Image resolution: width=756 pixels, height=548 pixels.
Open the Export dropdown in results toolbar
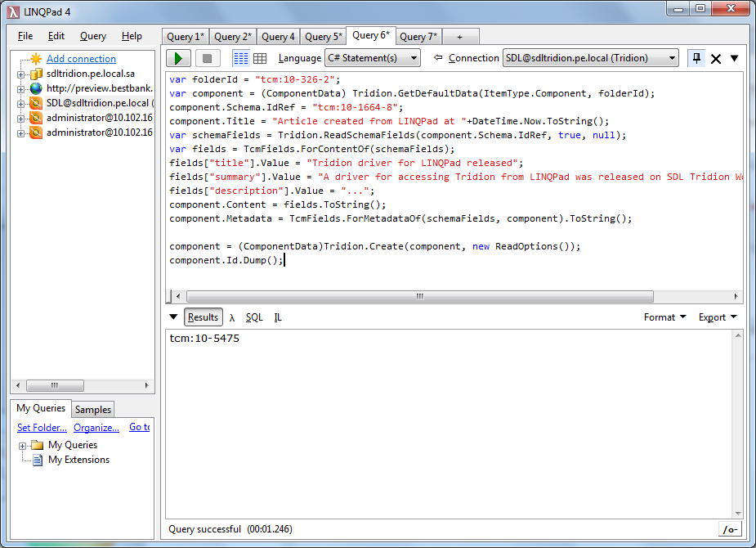tap(718, 317)
